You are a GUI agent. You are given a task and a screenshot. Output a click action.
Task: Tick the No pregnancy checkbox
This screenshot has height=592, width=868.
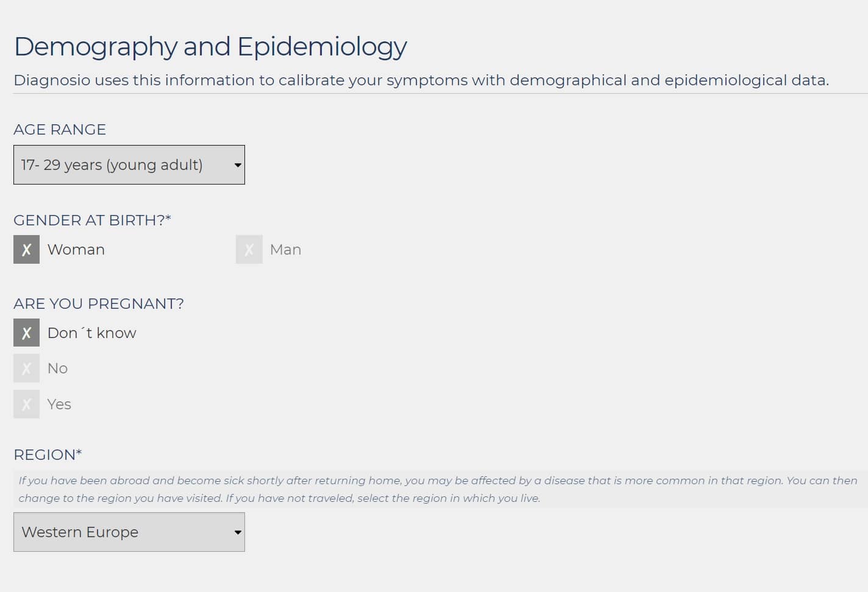26,368
